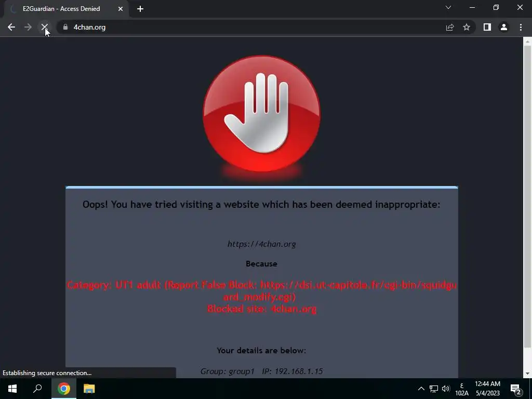Click the 'Oops! You have tried visiting' heading
The image size is (532, 399).
point(262,205)
